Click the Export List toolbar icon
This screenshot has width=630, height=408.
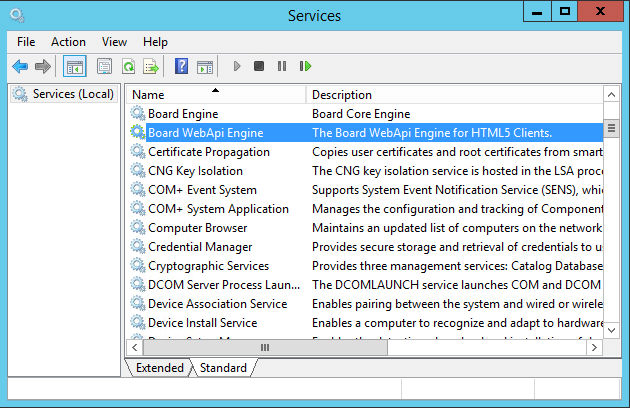click(151, 66)
